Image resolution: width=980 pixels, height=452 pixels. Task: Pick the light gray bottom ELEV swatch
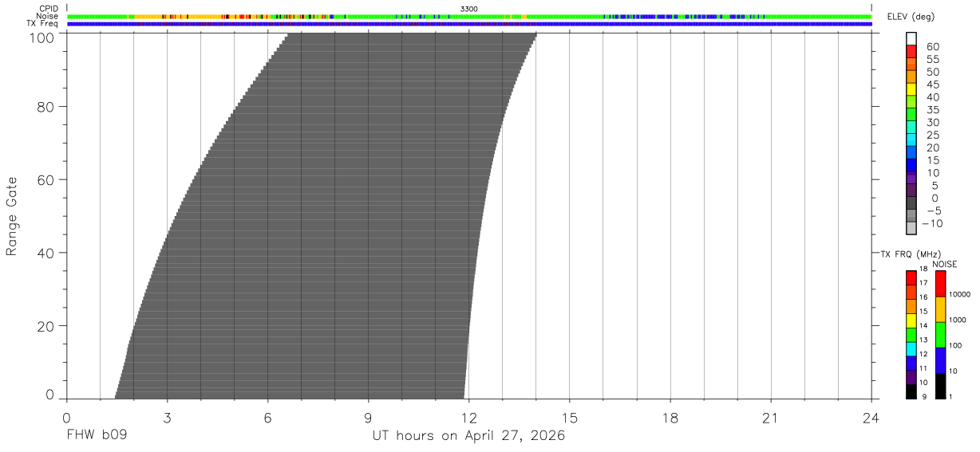911,229
